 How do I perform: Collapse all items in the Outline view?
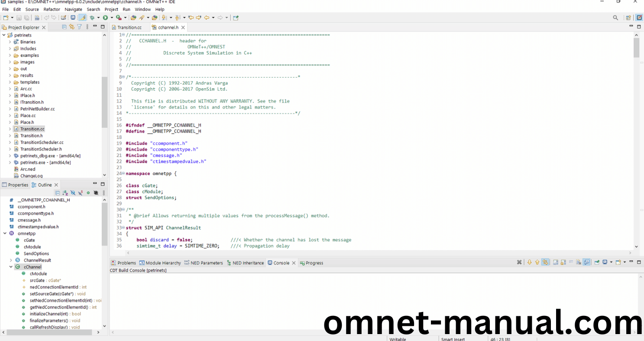click(58, 193)
